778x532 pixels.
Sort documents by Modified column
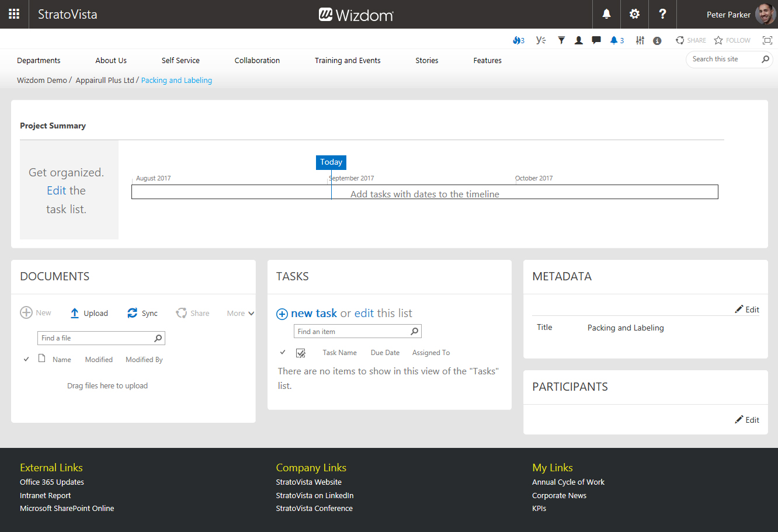click(99, 360)
